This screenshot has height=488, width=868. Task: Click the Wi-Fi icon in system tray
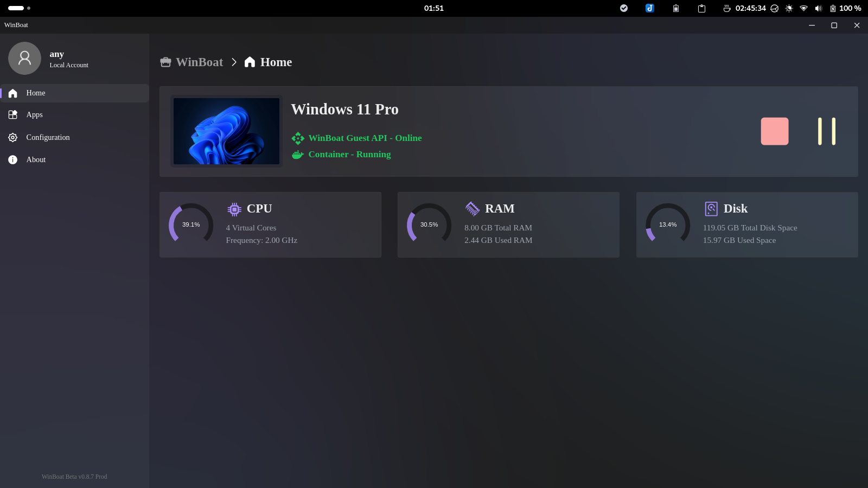pyautogui.click(x=803, y=8)
